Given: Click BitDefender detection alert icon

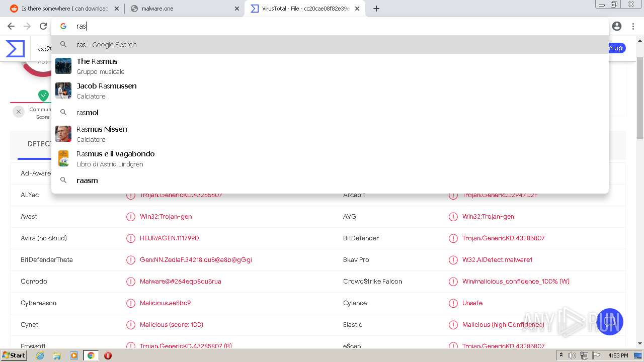Looking at the screenshot, I should [x=453, y=238].
